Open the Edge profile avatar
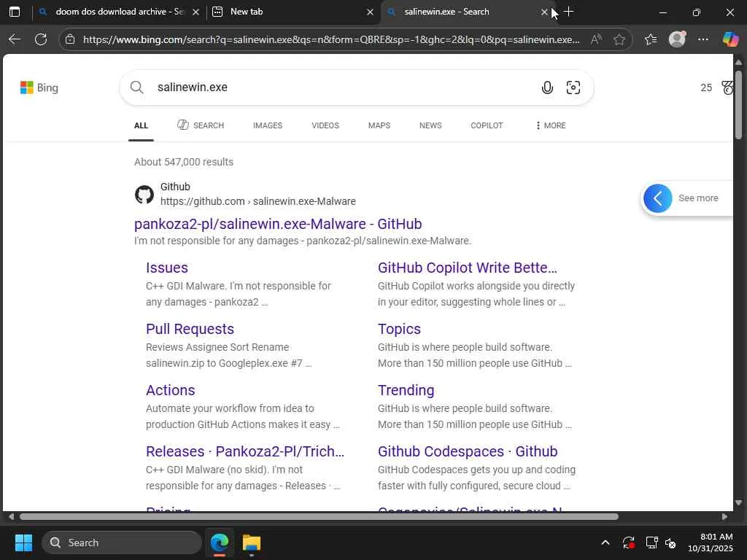This screenshot has width=747, height=560. [x=677, y=39]
